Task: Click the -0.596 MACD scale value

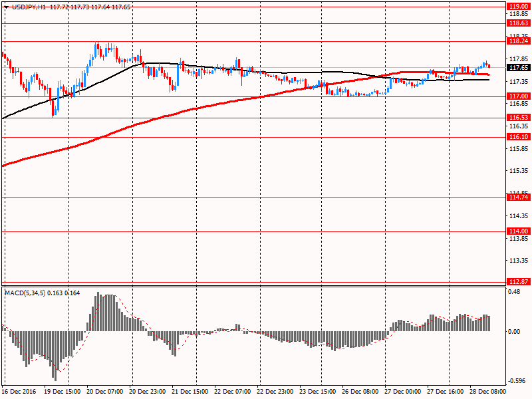Action: (x=516, y=381)
